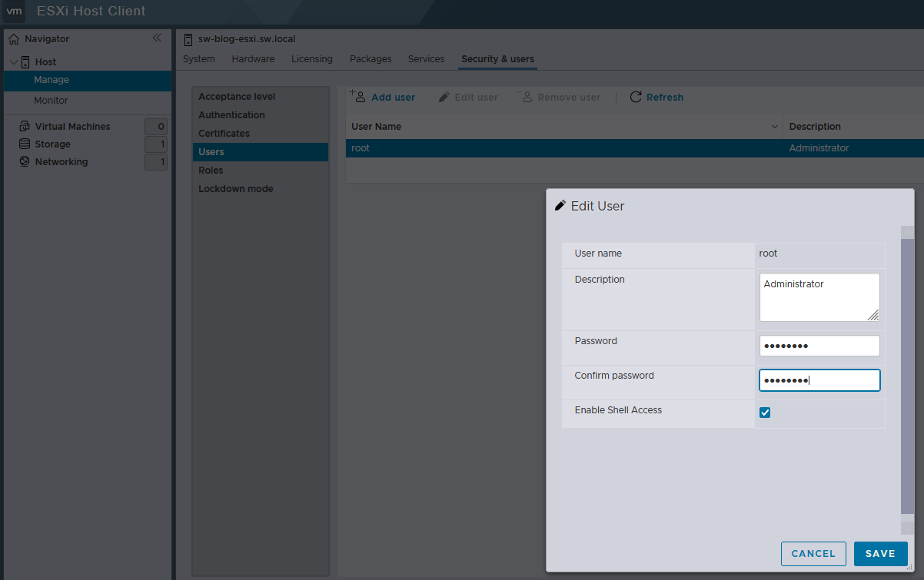Click the Navigator home icon
This screenshot has width=924, height=580.
pyautogui.click(x=14, y=38)
